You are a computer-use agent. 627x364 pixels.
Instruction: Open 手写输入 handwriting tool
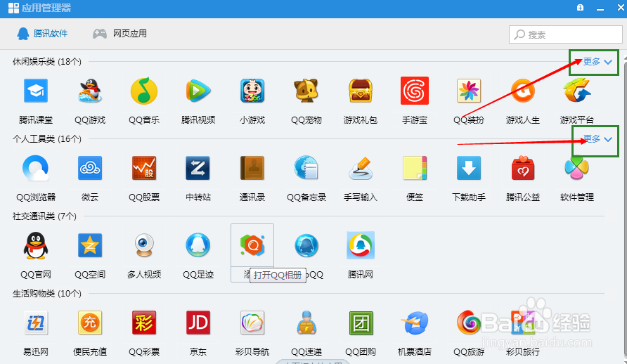click(x=361, y=168)
